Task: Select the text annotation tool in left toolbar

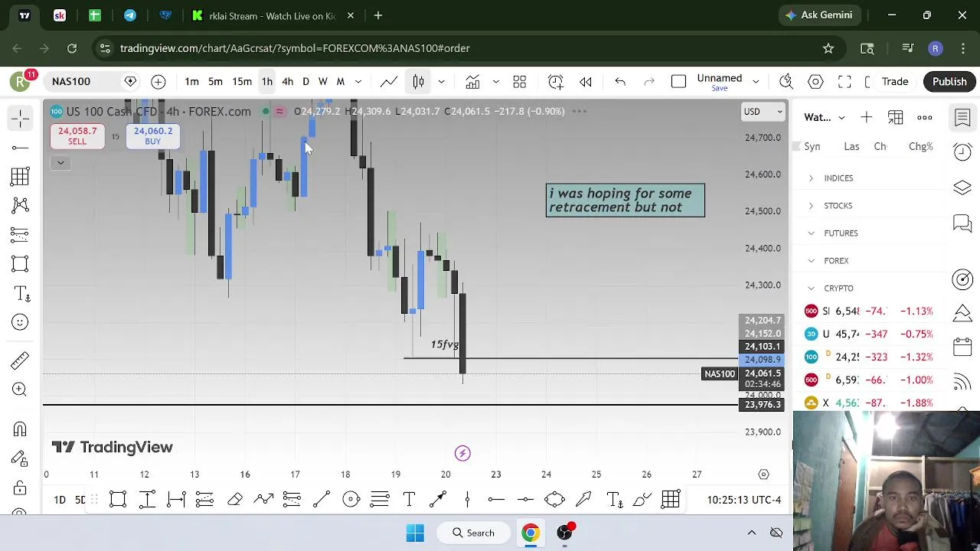Action: click(x=21, y=294)
